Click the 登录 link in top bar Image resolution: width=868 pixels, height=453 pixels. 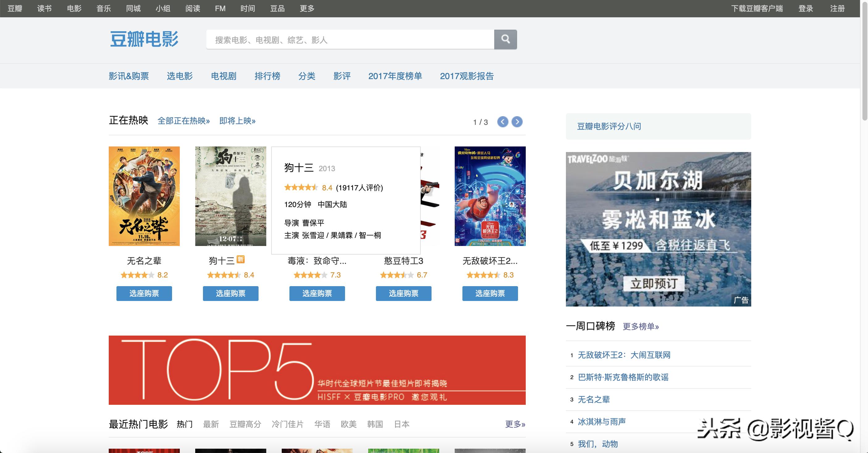[805, 8]
